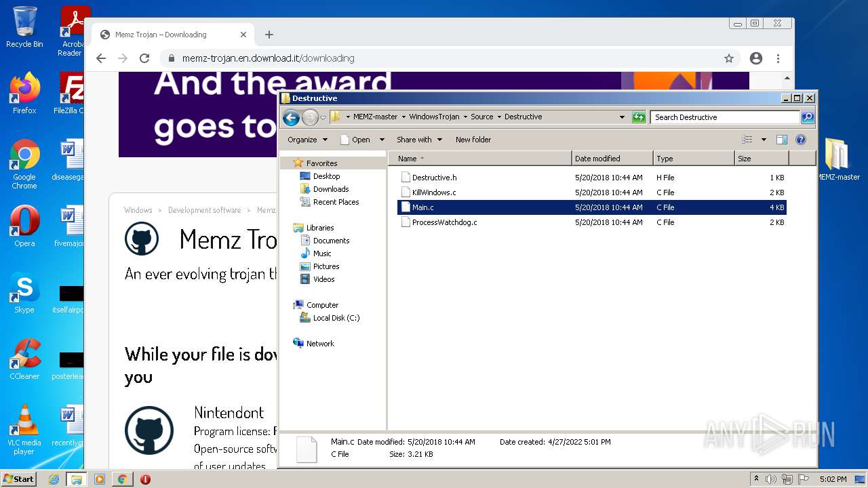Sort by Type column header
The height and width of the screenshot is (488, 868).
point(694,159)
